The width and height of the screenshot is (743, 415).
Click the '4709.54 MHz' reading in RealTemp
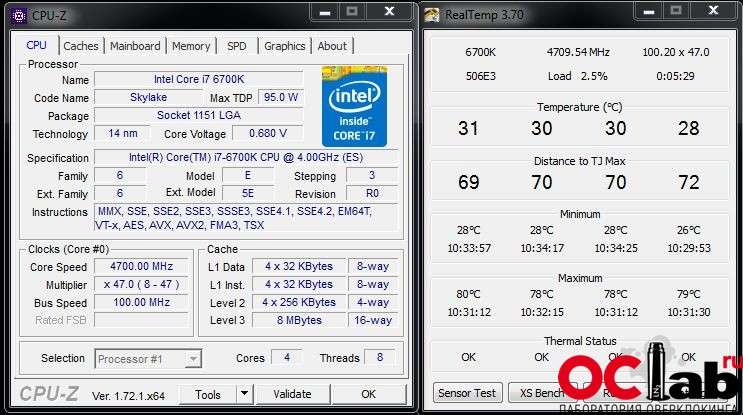[578, 52]
